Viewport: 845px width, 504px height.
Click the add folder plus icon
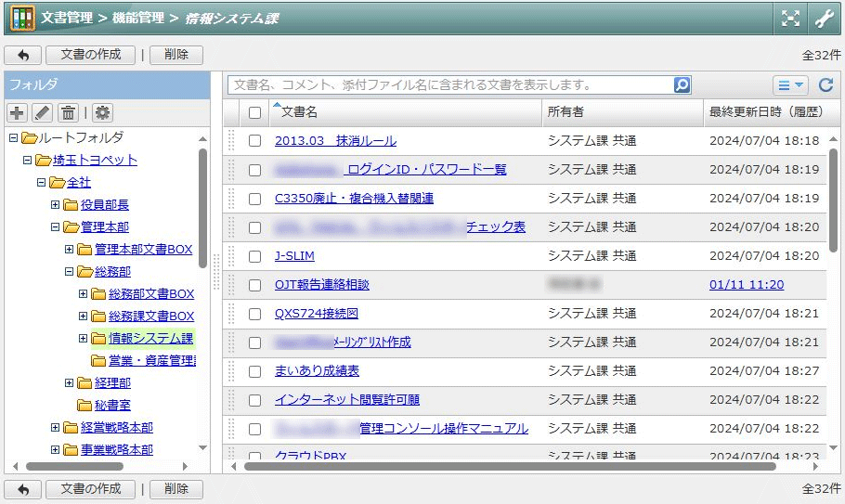tap(17, 112)
